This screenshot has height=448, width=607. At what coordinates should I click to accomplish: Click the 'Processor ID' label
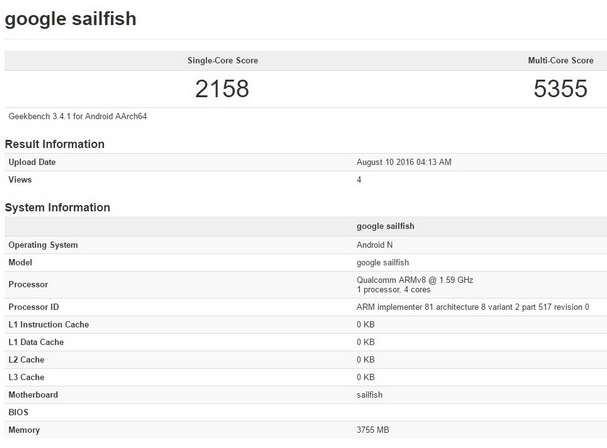pos(34,307)
